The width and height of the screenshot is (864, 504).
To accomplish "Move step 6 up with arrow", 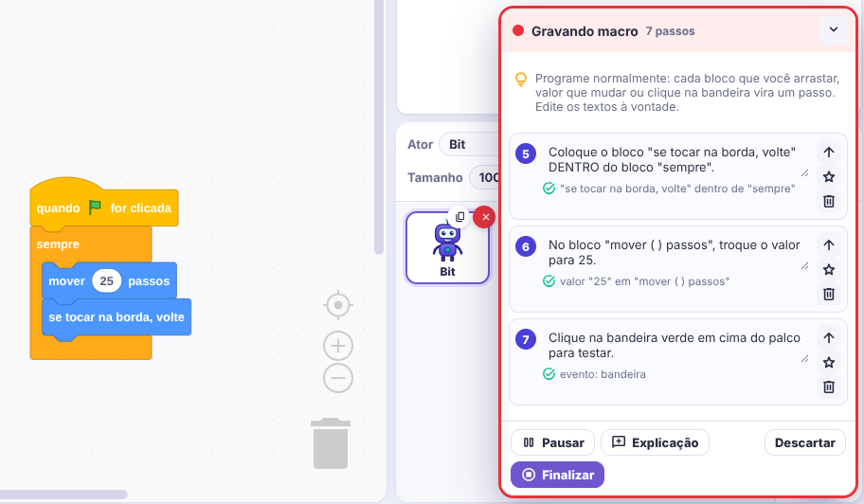I will (x=829, y=245).
